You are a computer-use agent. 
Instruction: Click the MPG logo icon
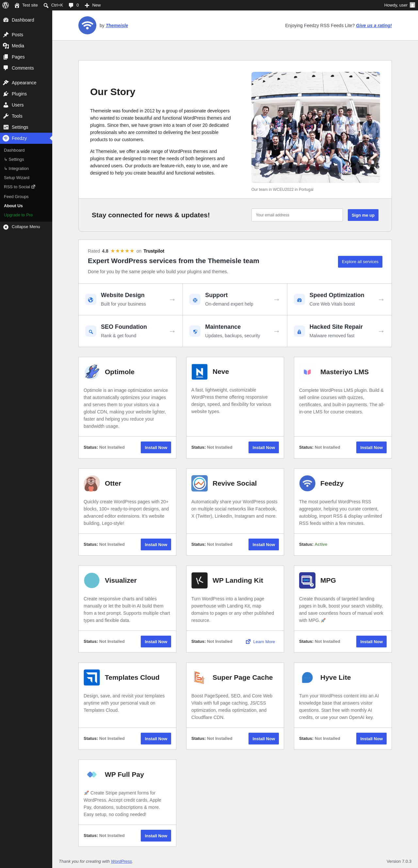pyautogui.click(x=307, y=580)
